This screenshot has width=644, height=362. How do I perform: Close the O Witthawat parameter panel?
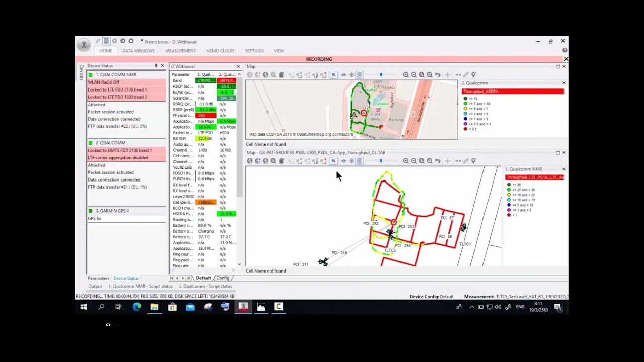tap(238, 66)
